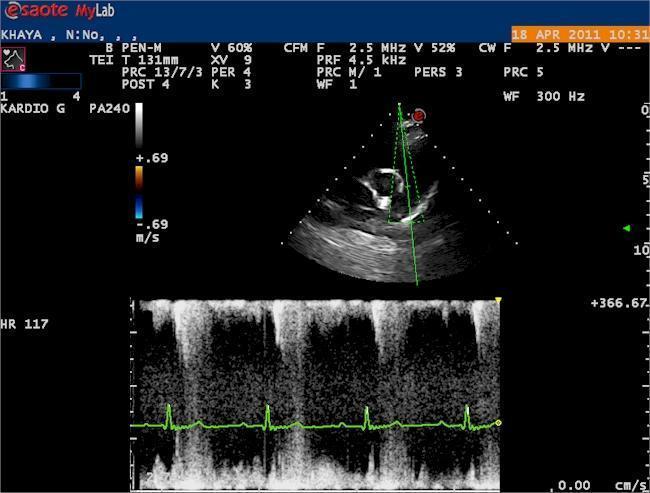Click the cardiac animal probe preset icon
The height and width of the screenshot is (493, 650).
(14, 58)
